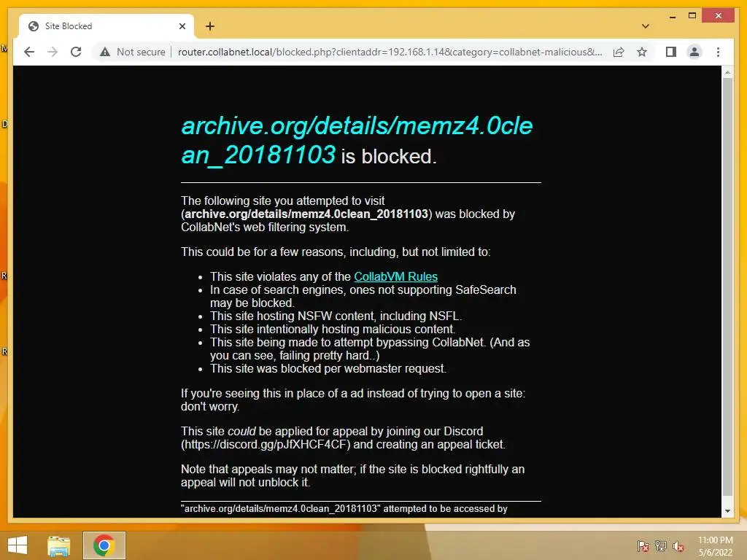Open File Explorer from the taskbar
This screenshot has width=747, height=560.
pos(58,545)
